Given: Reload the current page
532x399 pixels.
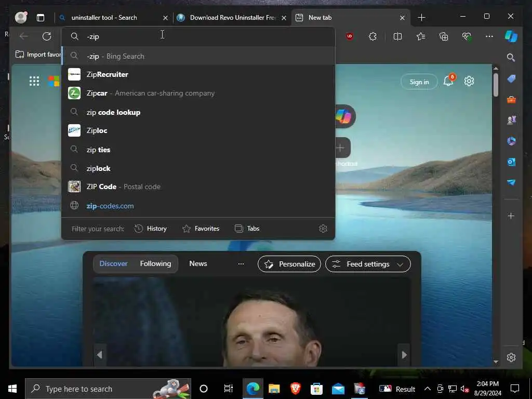Looking at the screenshot, I should pyautogui.click(x=46, y=36).
